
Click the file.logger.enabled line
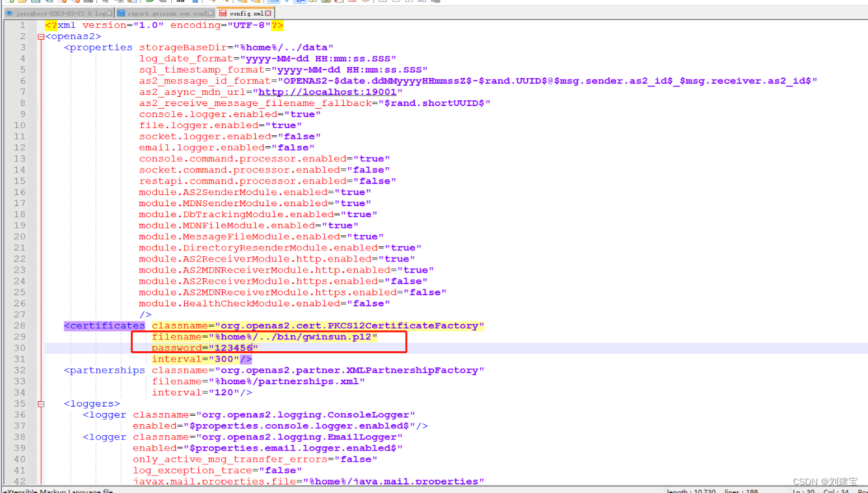click(220, 125)
